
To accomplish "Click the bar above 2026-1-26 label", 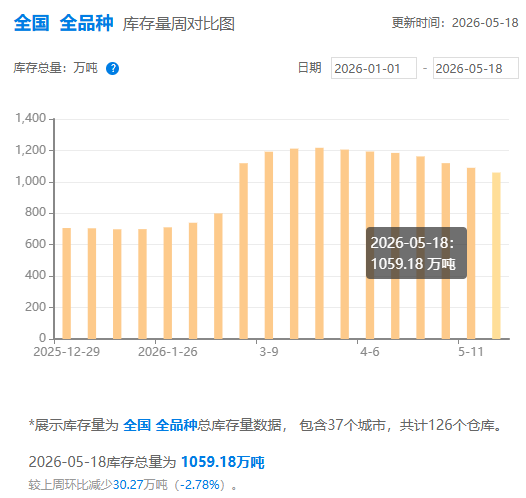I will [168, 283].
